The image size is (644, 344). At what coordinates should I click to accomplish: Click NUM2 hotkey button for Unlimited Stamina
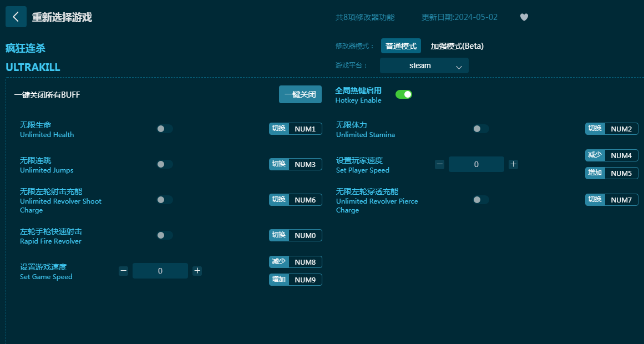tap(612, 129)
